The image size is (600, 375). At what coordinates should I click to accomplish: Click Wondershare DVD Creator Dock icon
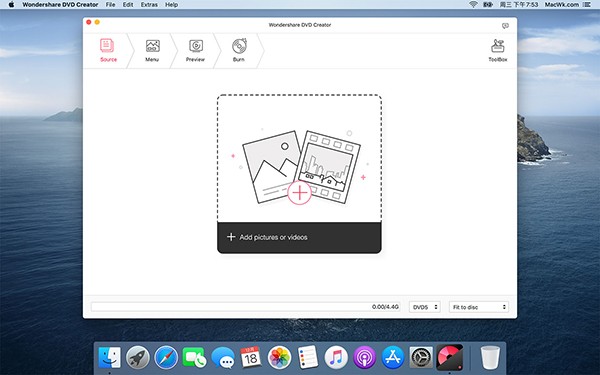[x=450, y=357]
